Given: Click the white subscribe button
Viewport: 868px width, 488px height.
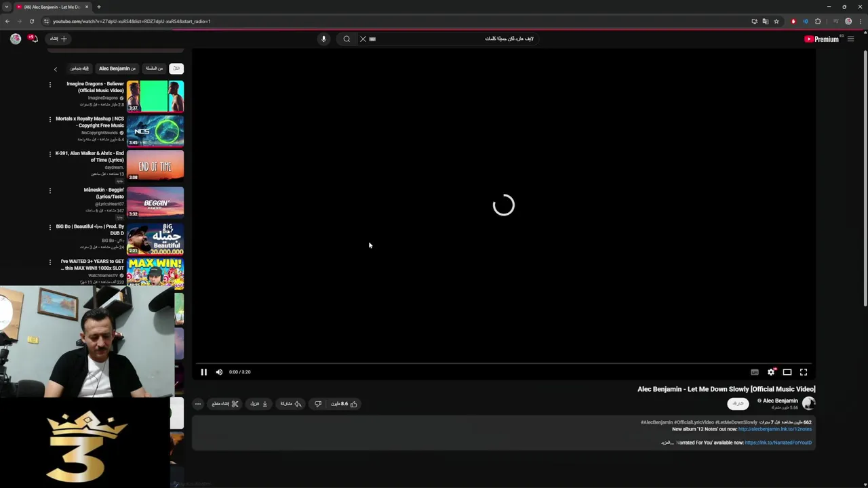Looking at the screenshot, I should (x=738, y=404).
